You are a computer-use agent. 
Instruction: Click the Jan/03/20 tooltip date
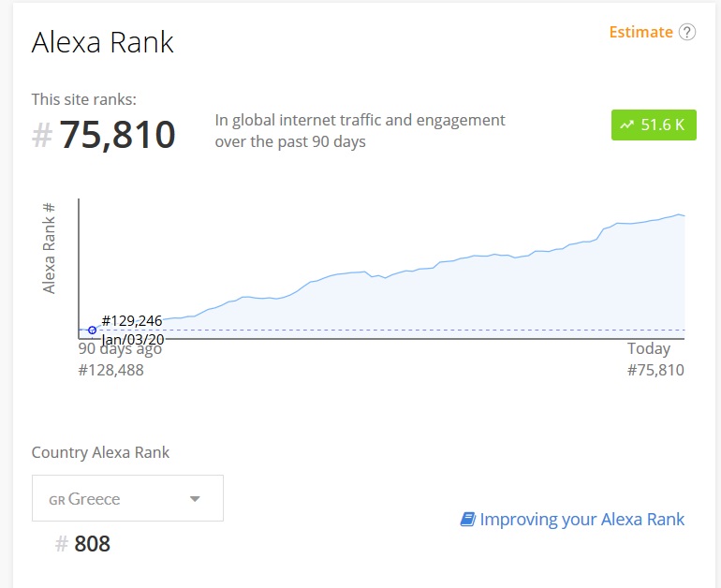click(132, 339)
